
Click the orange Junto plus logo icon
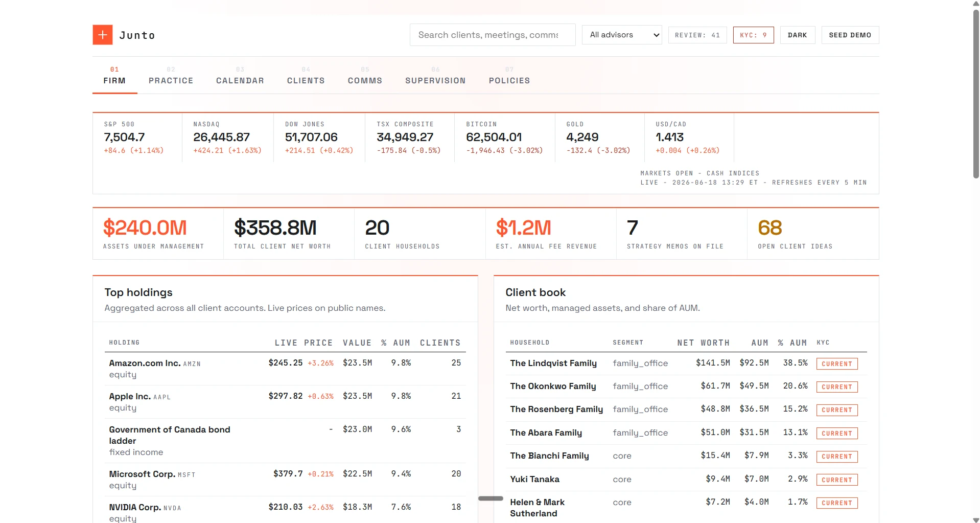coord(103,35)
